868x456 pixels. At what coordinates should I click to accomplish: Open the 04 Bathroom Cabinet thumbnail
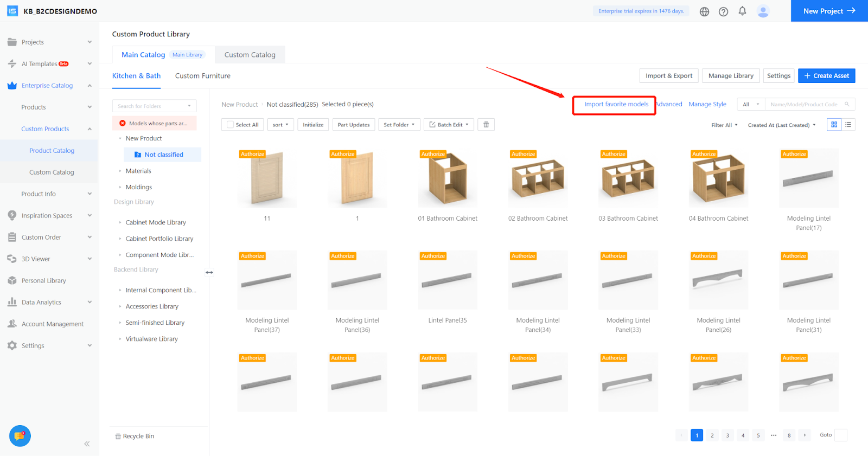click(718, 178)
